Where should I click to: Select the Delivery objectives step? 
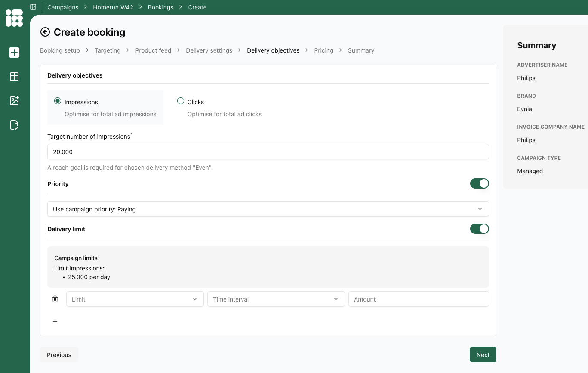(273, 50)
